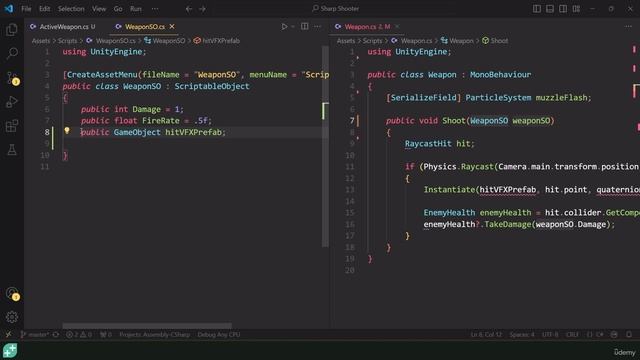The width and height of the screenshot is (640, 360).
Task: Open the Search view in activity bar
Action: click(12, 53)
